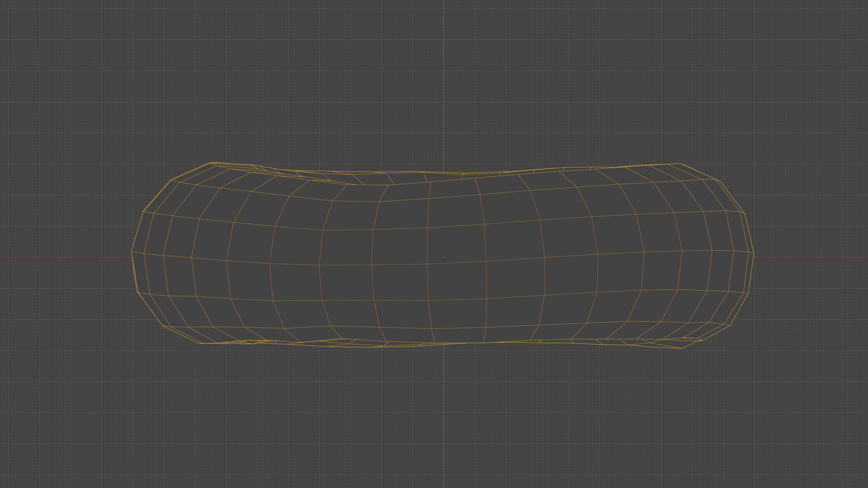The height and width of the screenshot is (488, 868).
Task: Click the mesh's orange origin point dot
Action: 444,257
